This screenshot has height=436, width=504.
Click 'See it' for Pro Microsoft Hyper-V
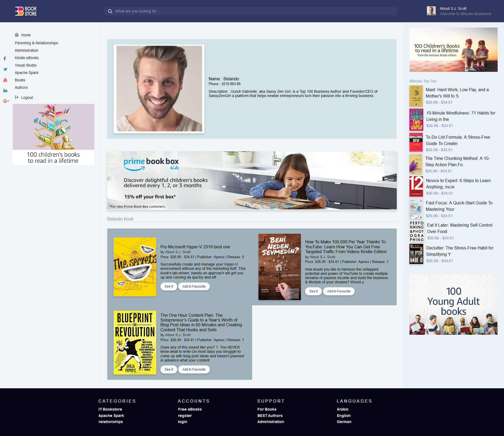169,287
